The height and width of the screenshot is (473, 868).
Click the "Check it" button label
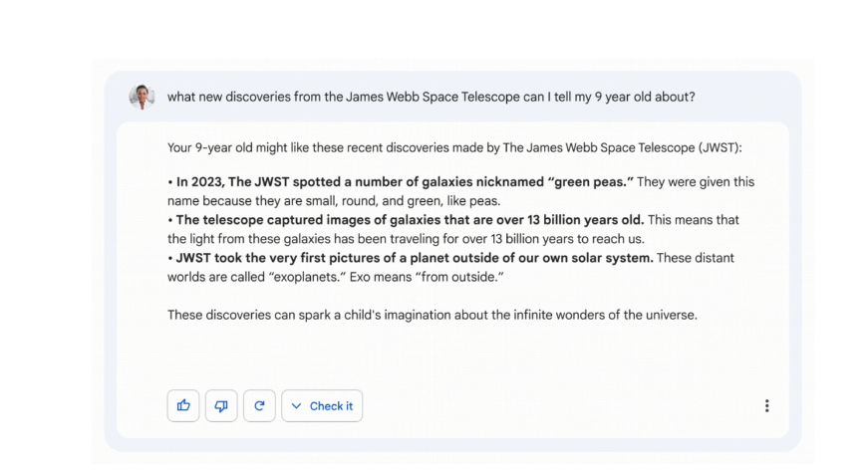pos(331,406)
